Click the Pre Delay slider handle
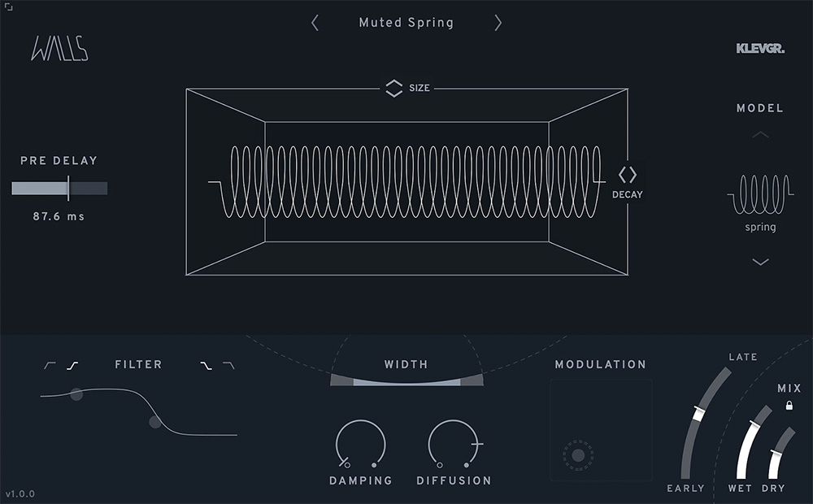The width and height of the screenshot is (813, 504). tap(67, 188)
